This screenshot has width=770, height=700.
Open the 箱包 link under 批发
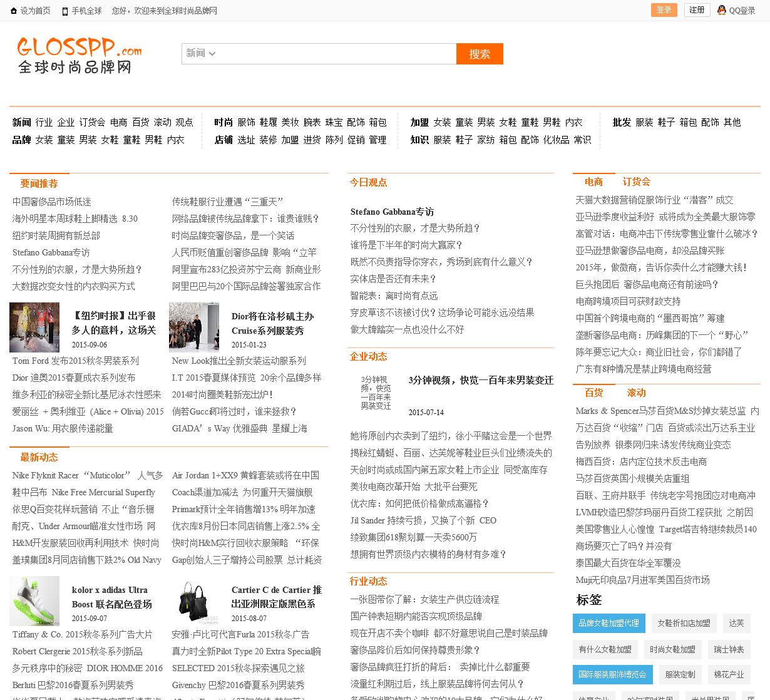click(x=688, y=122)
